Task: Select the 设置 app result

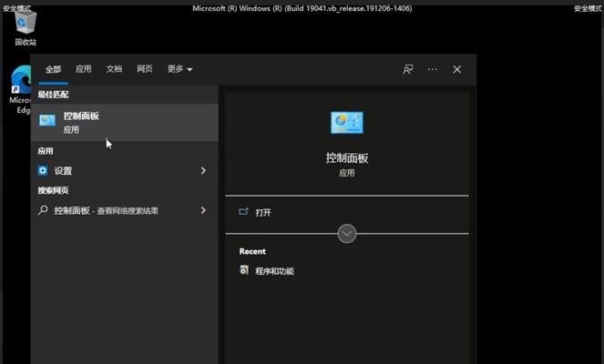Action: pyautogui.click(x=125, y=170)
